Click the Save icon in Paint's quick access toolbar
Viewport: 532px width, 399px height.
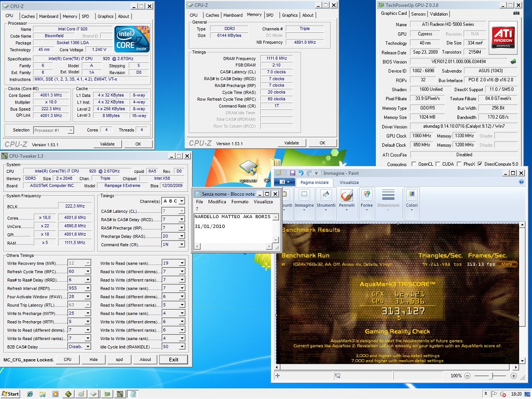pos(293,173)
